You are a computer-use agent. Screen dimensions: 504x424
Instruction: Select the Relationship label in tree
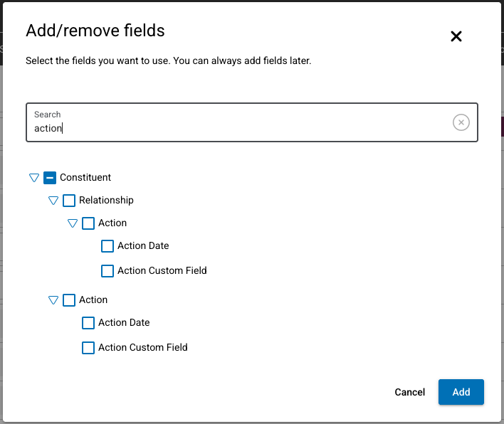tap(106, 201)
